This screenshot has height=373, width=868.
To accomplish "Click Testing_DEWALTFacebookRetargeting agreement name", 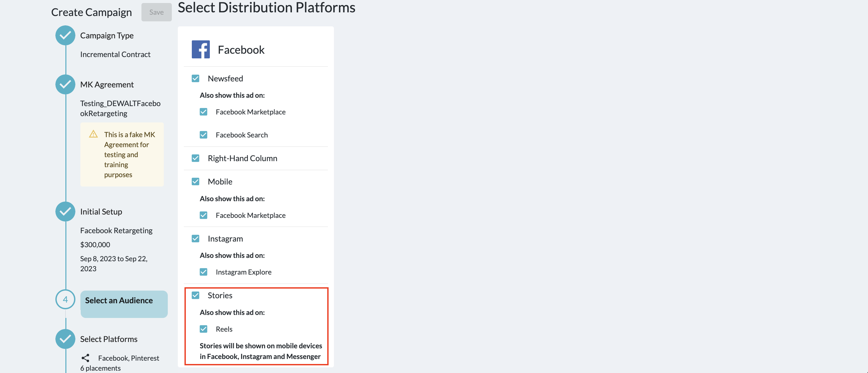I will [x=120, y=108].
